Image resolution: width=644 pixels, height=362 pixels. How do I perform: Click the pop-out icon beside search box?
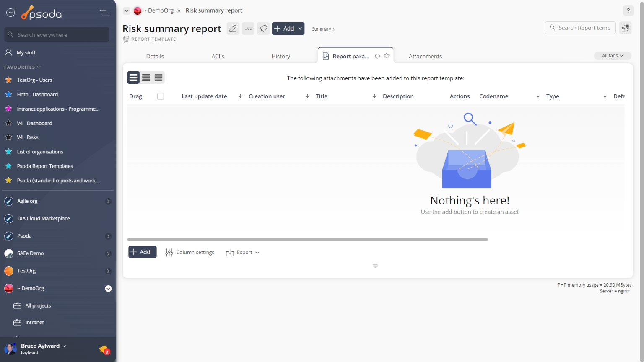click(625, 28)
